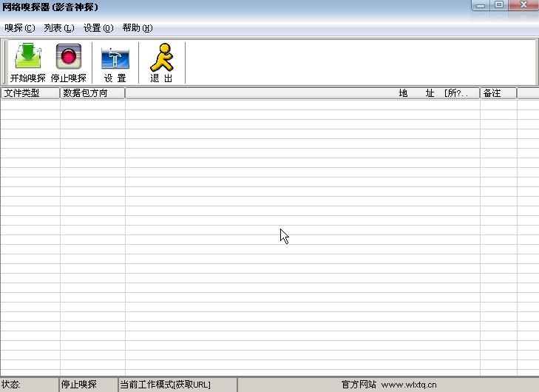Open the 嗅探(C) menu
This screenshot has width=539, height=392.
[19, 28]
